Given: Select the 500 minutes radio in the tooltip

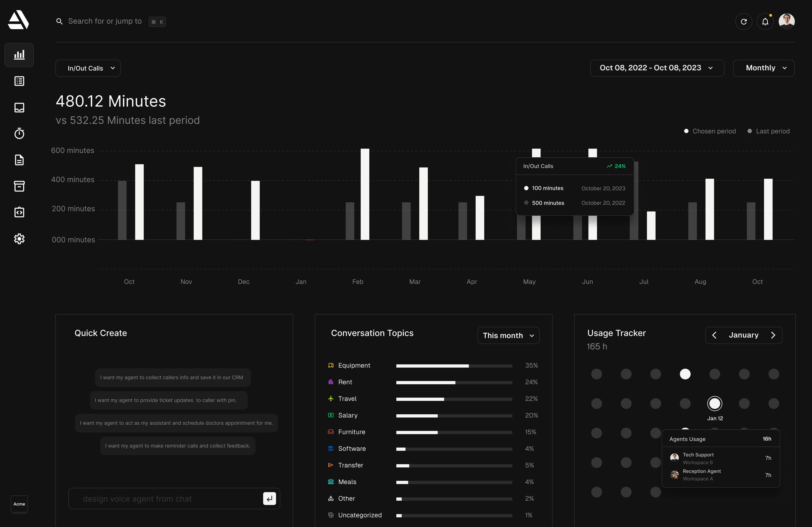Looking at the screenshot, I should click(527, 202).
